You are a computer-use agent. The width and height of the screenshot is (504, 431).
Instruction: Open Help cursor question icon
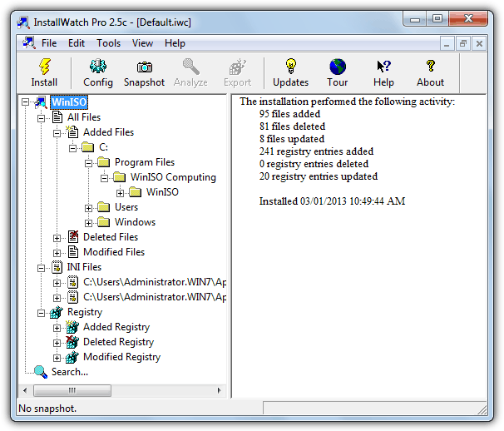[383, 67]
